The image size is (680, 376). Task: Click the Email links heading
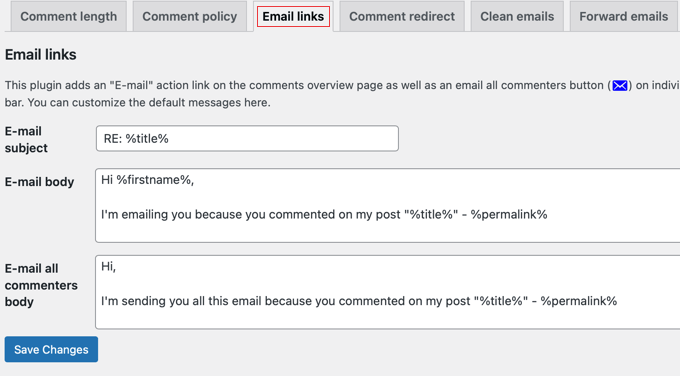click(40, 55)
